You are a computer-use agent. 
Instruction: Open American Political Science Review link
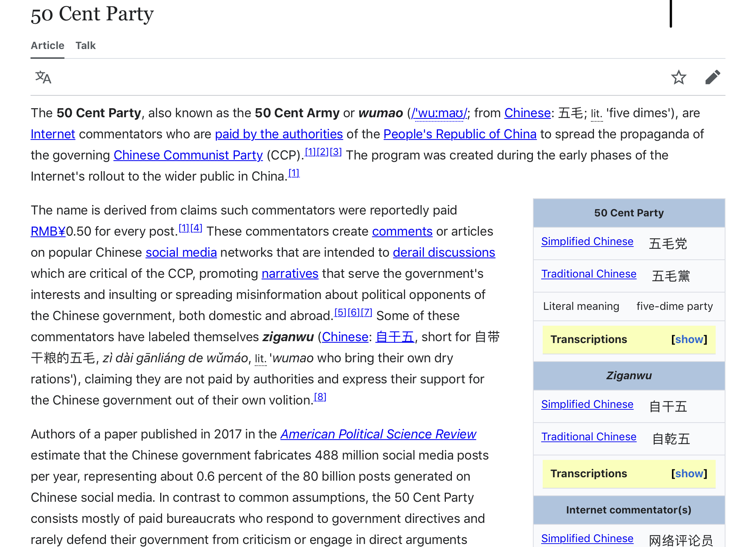point(378,434)
